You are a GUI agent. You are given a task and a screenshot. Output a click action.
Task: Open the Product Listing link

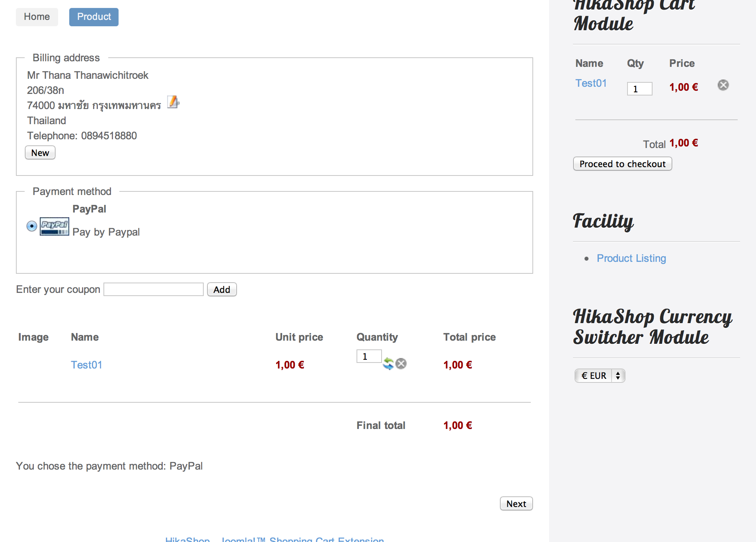click(x=631, y=258)
